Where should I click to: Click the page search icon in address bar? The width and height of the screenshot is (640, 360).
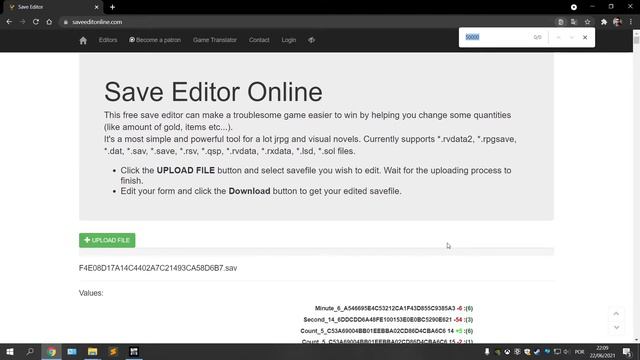pyautogui.click(x=560, y=22)
